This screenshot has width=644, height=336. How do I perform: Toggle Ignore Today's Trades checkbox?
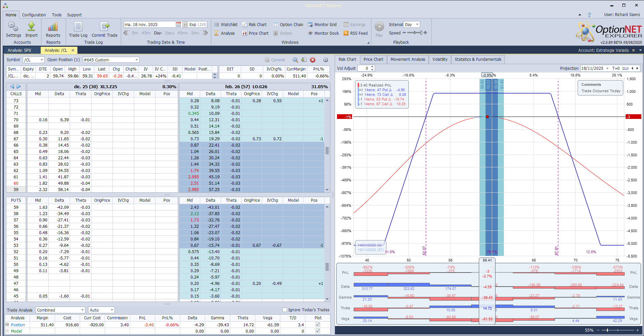click(285, 310)
